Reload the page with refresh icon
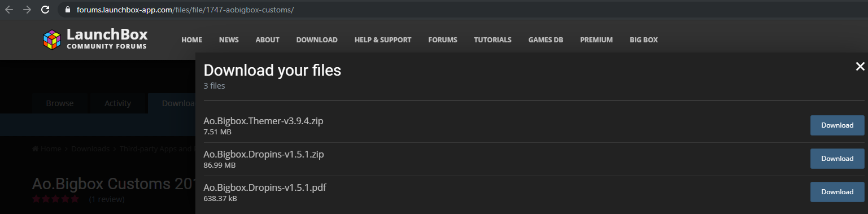868x214 pixels. tap(46, 10)
